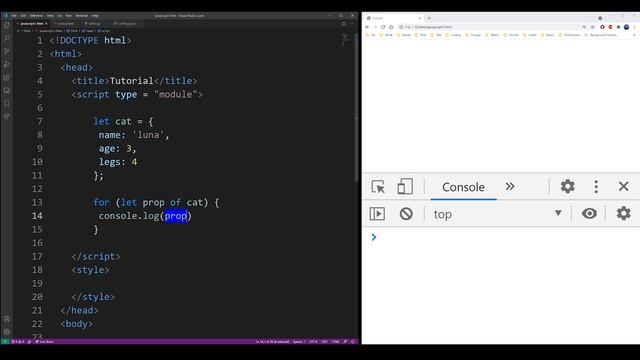The height and width of the screenshot is (360, 640).
Task: Close the DevTools panel
Action: click(623, 187)
